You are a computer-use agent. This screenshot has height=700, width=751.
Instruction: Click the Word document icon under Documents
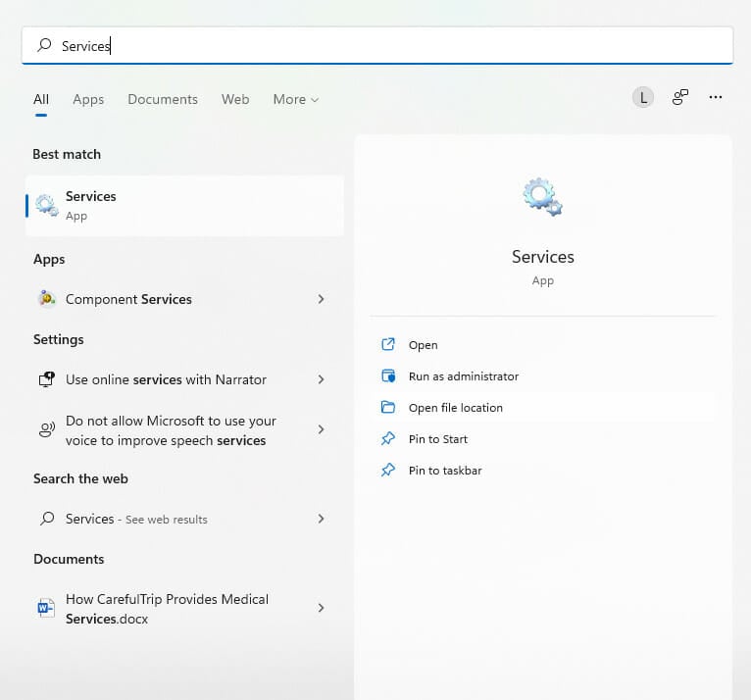click(46, 608)
